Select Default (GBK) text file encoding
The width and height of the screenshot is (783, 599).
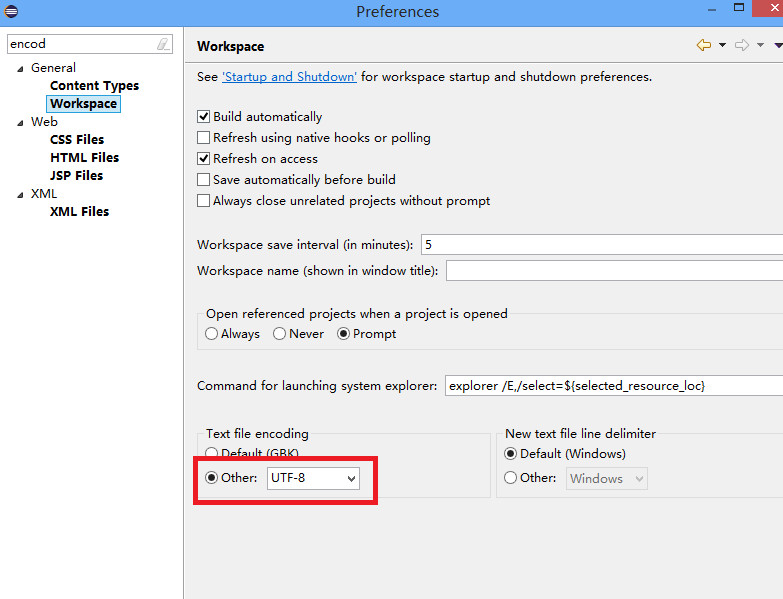click(x=211, y=453)
